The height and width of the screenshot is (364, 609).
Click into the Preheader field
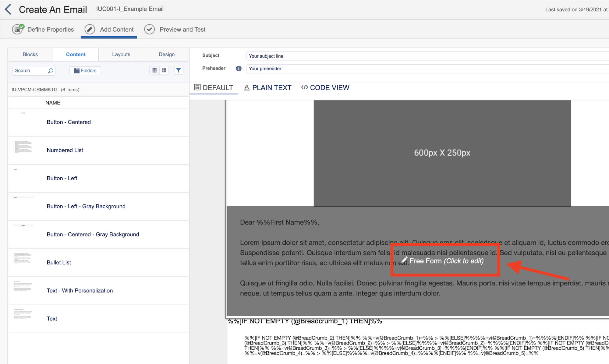427,69
